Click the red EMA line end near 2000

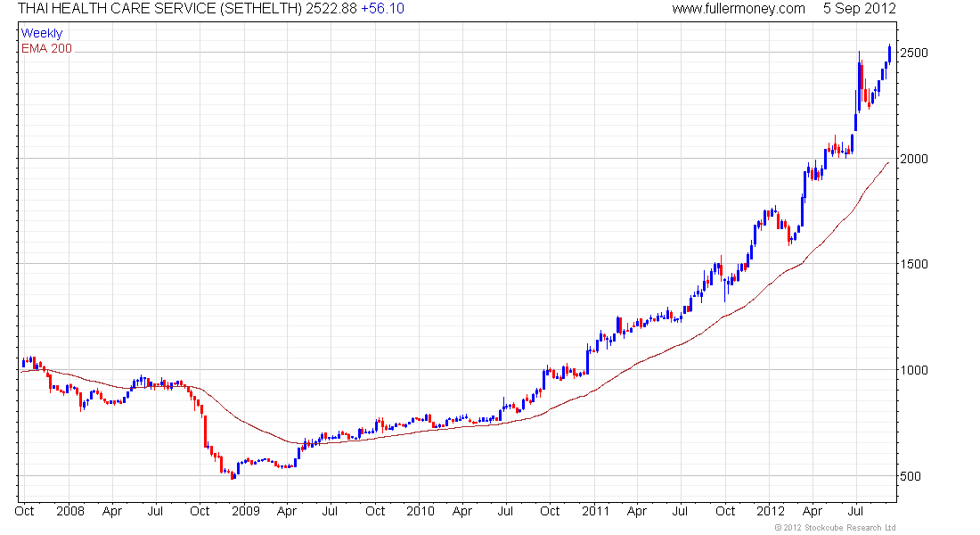(x=886, y=163)
